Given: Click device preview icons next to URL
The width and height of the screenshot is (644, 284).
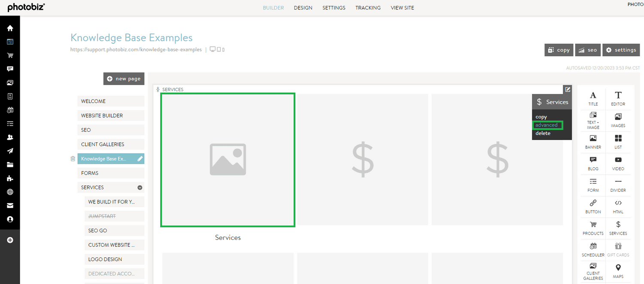Looking at the screenshot, I should click(217, 50).
